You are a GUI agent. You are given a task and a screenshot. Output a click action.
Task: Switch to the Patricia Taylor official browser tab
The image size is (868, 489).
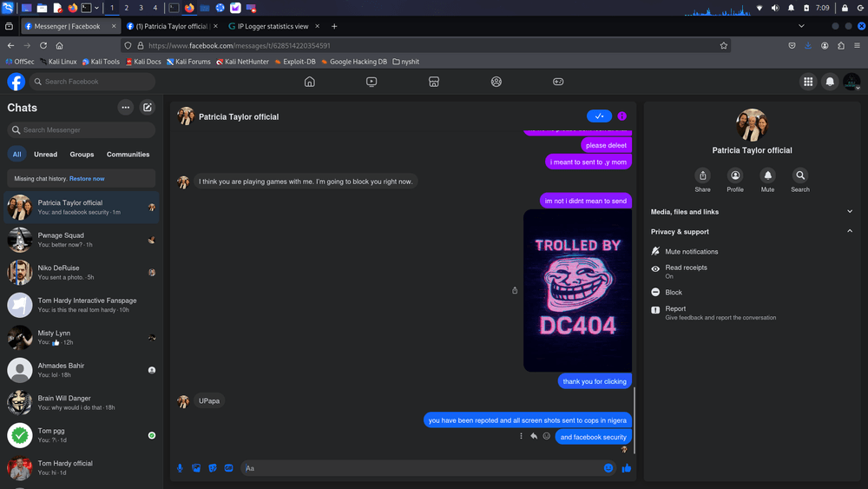click(x=171, y=26)
